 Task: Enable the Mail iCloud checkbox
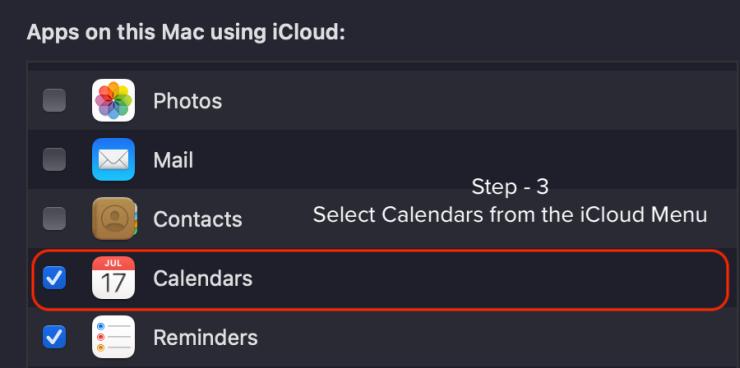coord(54,159)
